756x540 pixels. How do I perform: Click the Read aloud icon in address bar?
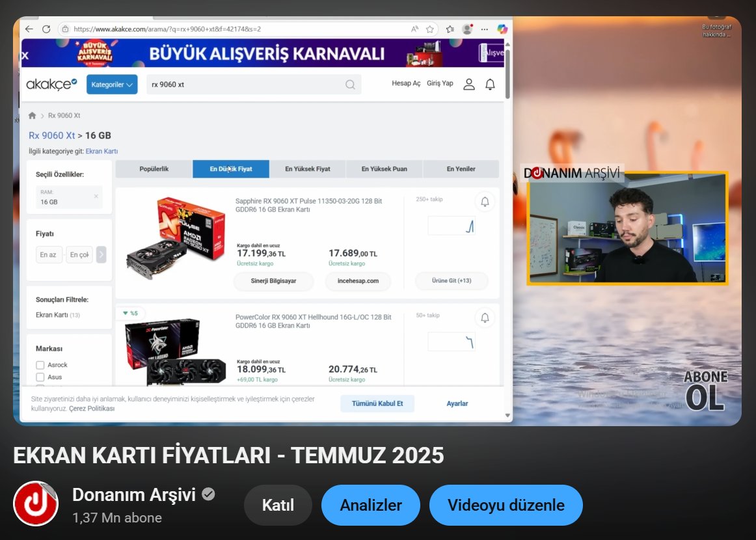pyautogui.click(x=414, y=29)
